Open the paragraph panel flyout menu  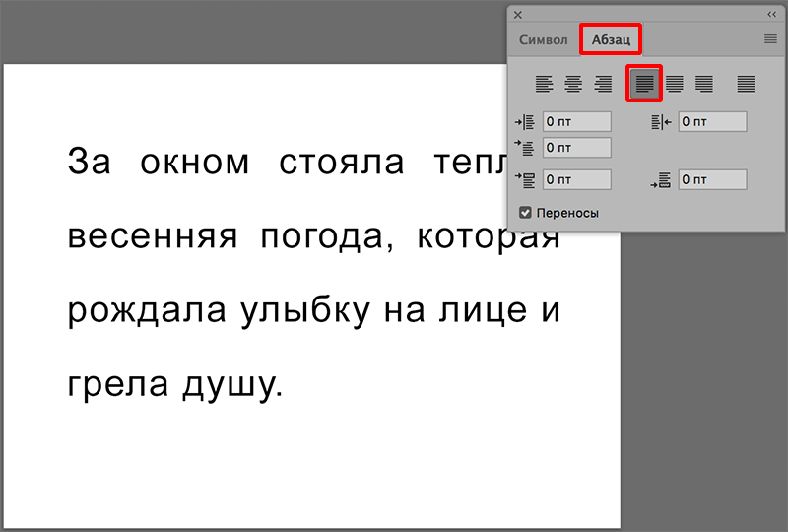coord(770,38)
